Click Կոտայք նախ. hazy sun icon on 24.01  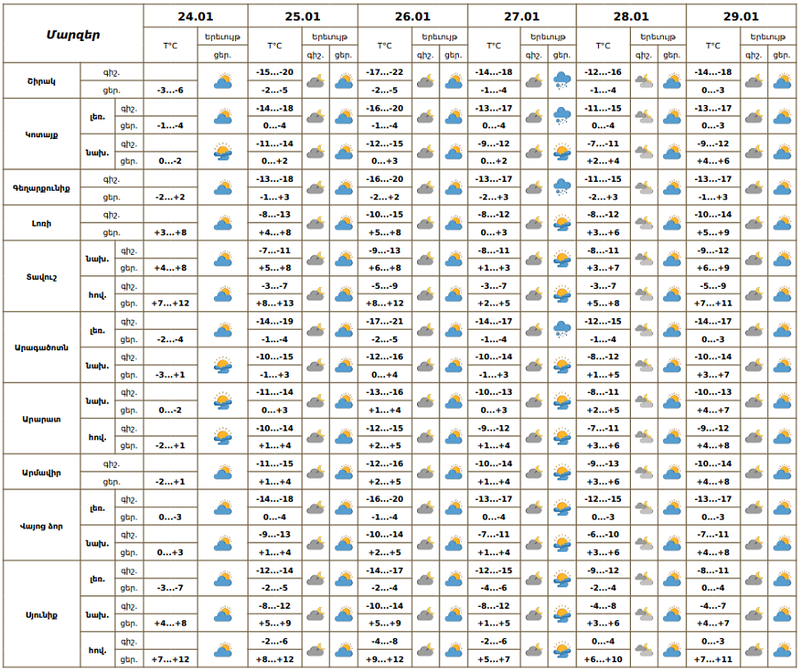pyautogui.click(x=223, y=152)
